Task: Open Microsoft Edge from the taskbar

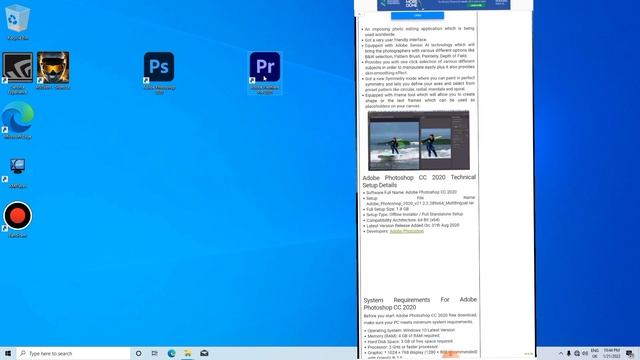Action: point(171,353)
